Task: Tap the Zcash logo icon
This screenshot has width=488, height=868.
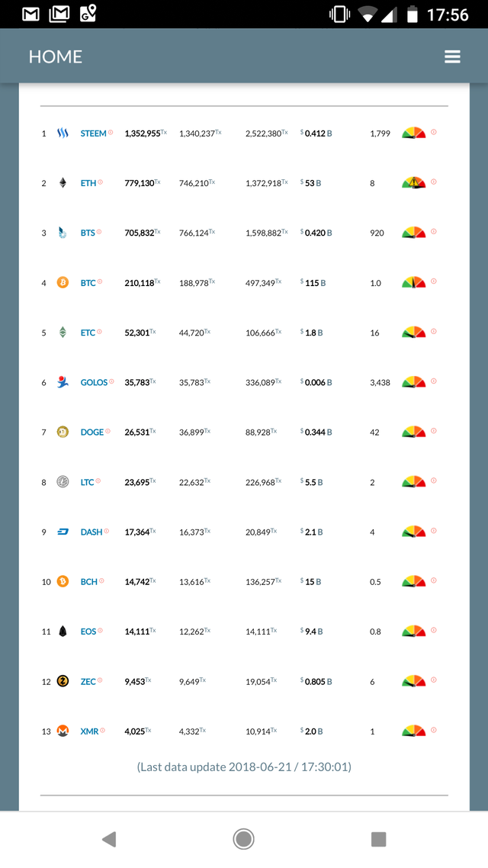Action: (x=63, y=681)
